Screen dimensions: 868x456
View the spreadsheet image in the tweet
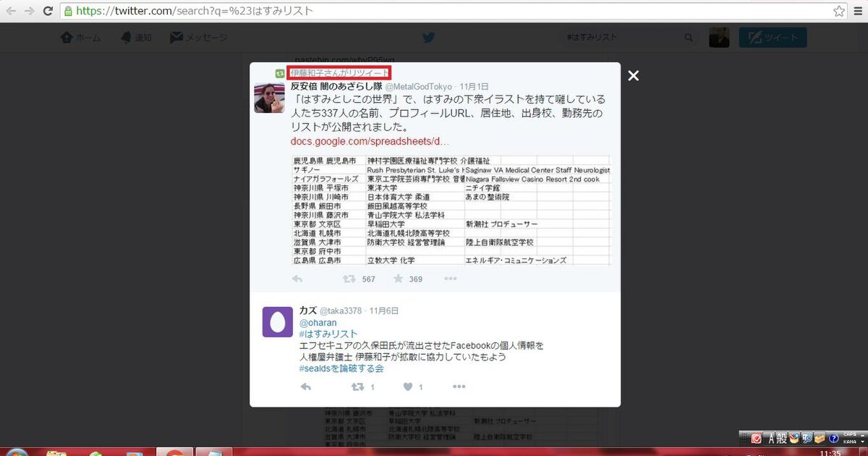[450, 210]
